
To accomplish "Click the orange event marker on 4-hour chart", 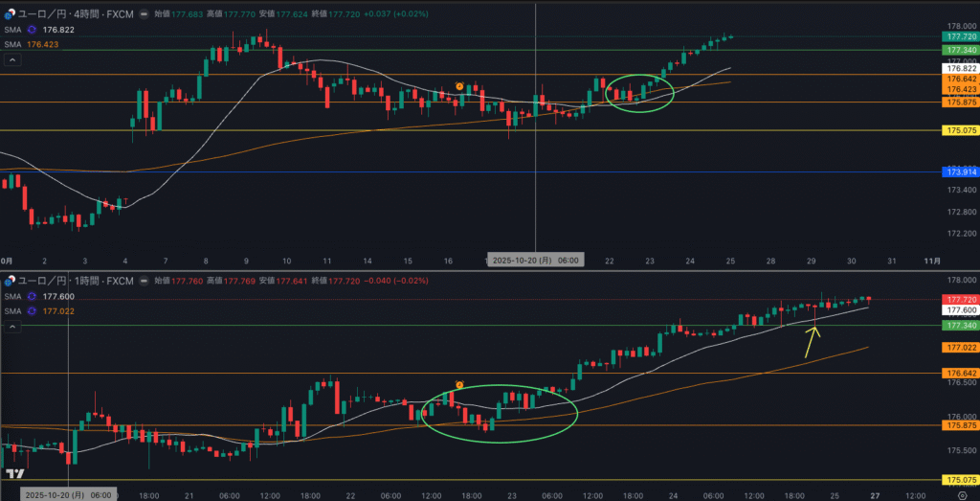I will [x=459, y=86].
